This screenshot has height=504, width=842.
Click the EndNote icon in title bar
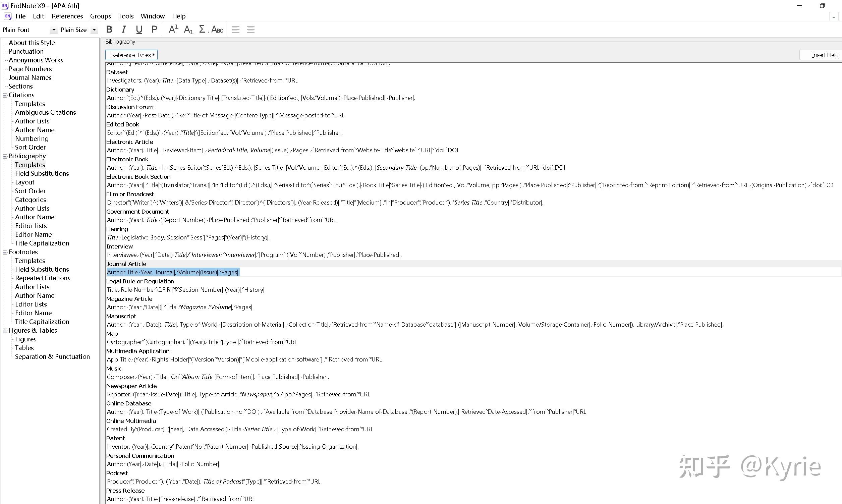[5, 5]
